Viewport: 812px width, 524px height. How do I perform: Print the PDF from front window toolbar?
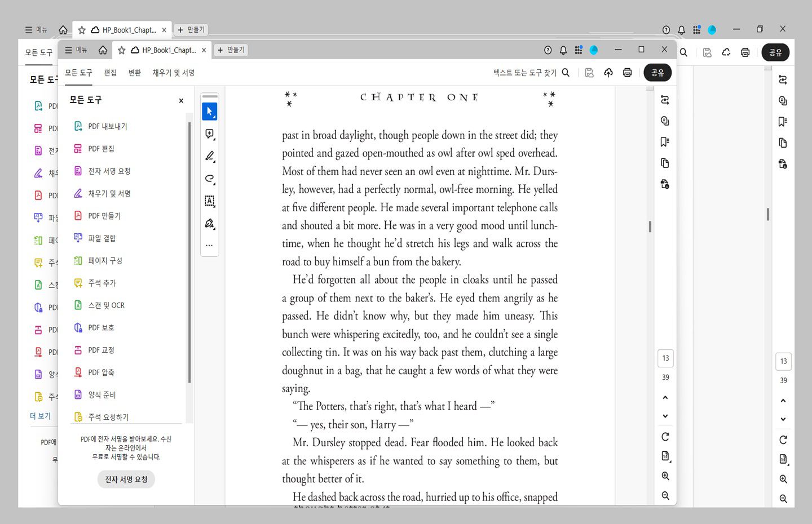coord(627,73)
